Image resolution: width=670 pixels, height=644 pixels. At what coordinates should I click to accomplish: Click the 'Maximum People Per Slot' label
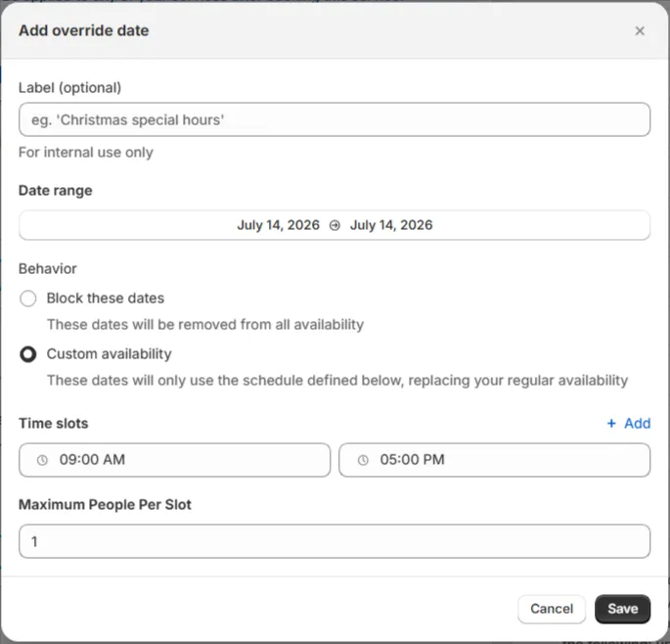point(105,505)
